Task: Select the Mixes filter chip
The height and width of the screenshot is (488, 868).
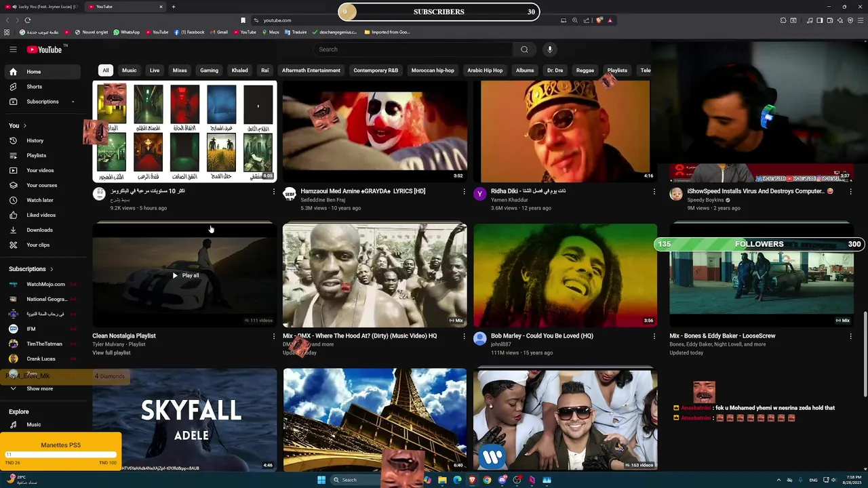Action: 180,70
